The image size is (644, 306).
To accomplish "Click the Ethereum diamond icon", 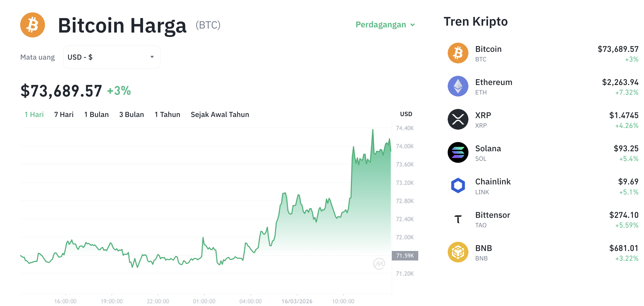I will click(x=457, y=86).
